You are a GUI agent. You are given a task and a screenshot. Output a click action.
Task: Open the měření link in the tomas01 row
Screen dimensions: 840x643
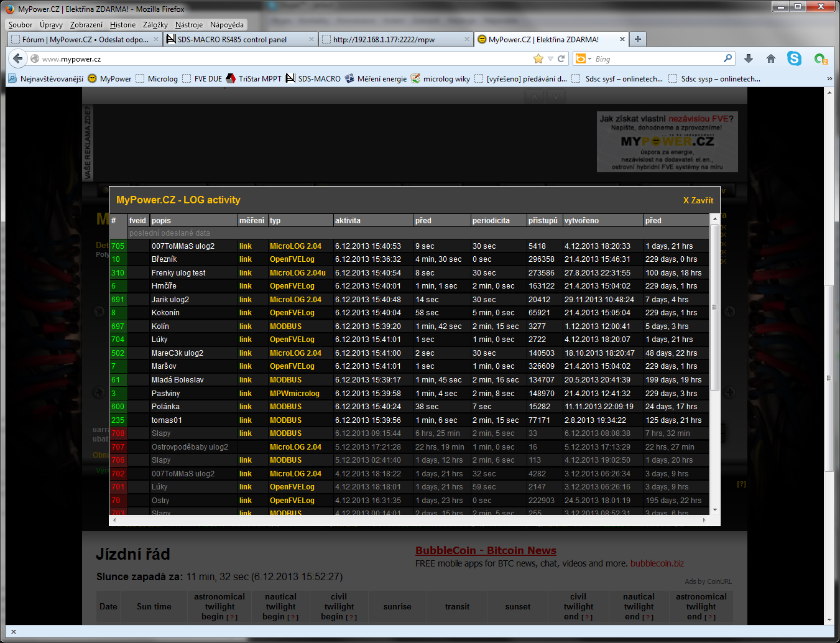[246, 420]
